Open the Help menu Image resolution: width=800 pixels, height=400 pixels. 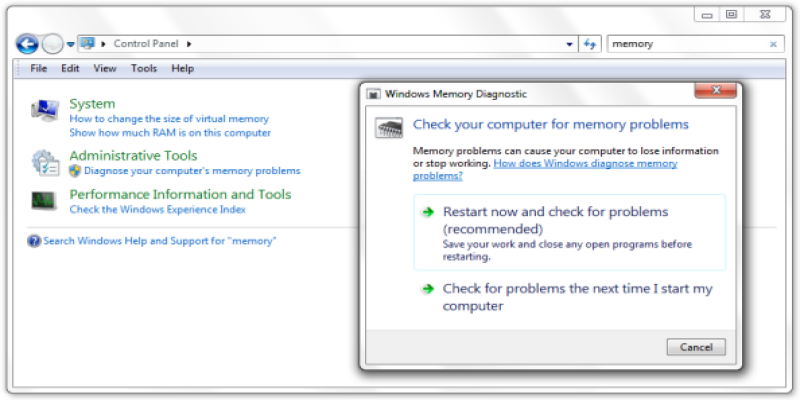point(183,68)
